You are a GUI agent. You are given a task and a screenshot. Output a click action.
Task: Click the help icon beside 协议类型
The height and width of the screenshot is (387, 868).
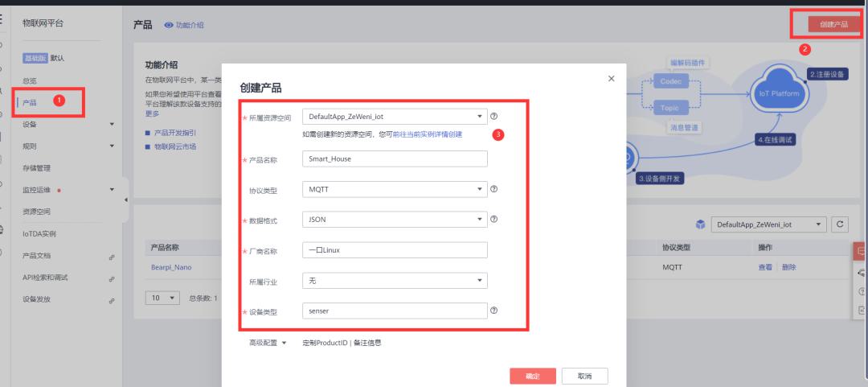click(x=494, y=189)
